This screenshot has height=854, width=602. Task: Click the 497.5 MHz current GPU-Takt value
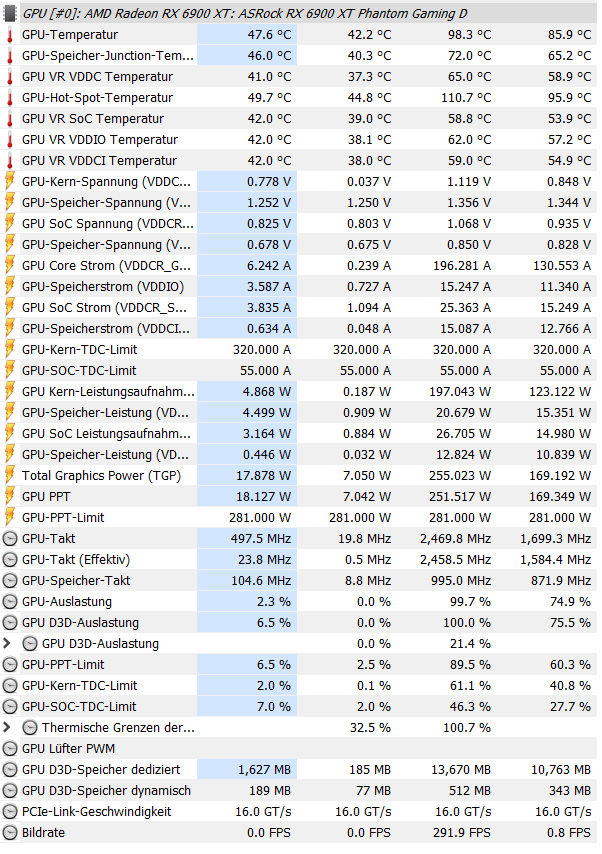261,539
